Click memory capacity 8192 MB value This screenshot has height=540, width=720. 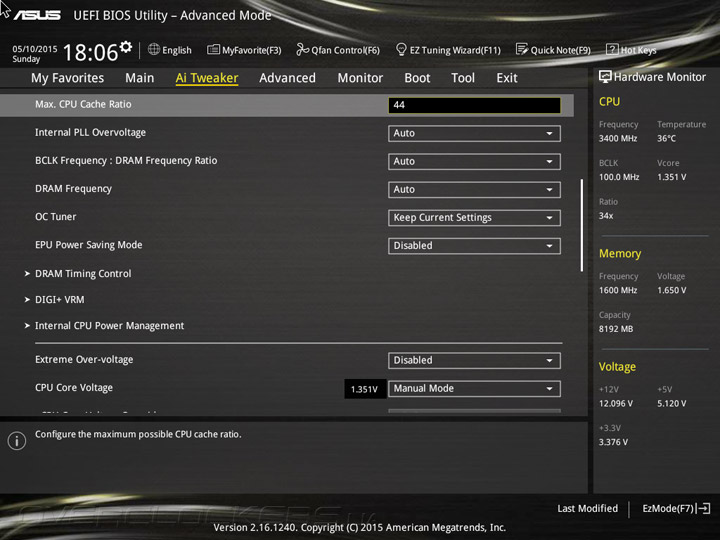point(616,329)
